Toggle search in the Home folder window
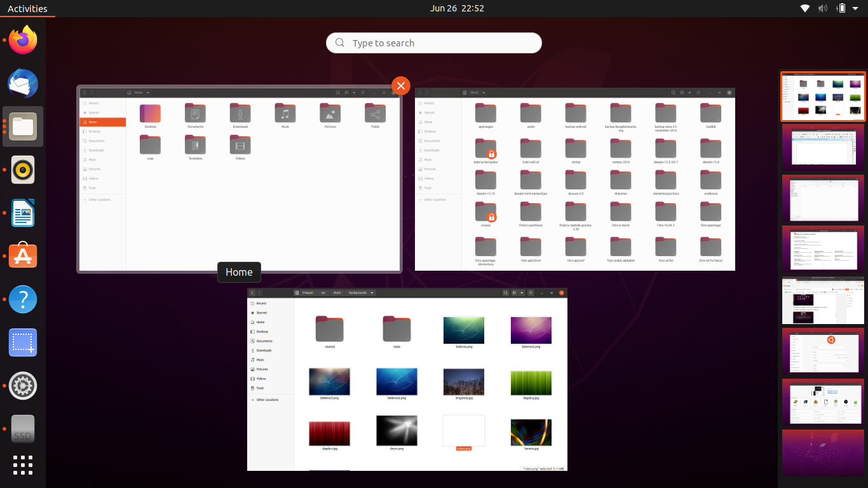 click(x=337, y=92)
